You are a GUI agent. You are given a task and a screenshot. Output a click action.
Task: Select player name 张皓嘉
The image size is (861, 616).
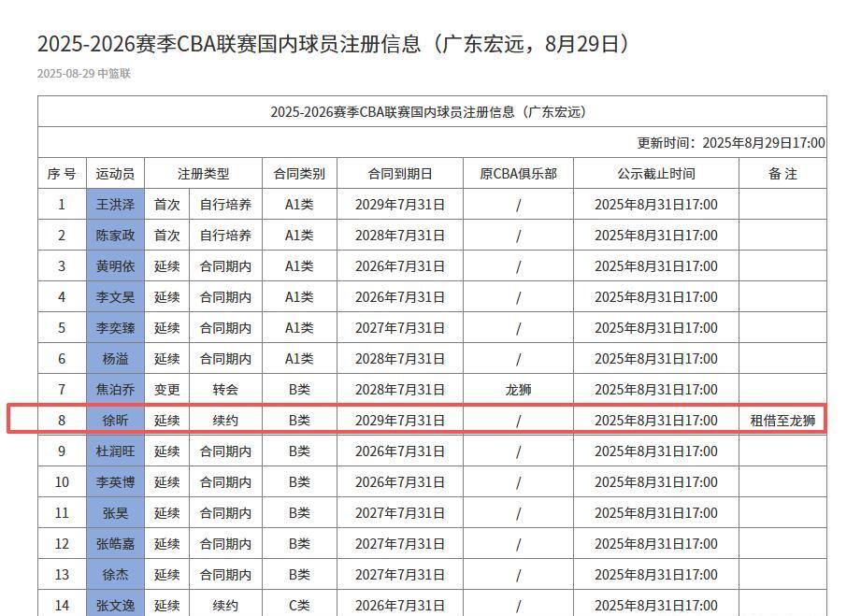[x=115, y=543]
